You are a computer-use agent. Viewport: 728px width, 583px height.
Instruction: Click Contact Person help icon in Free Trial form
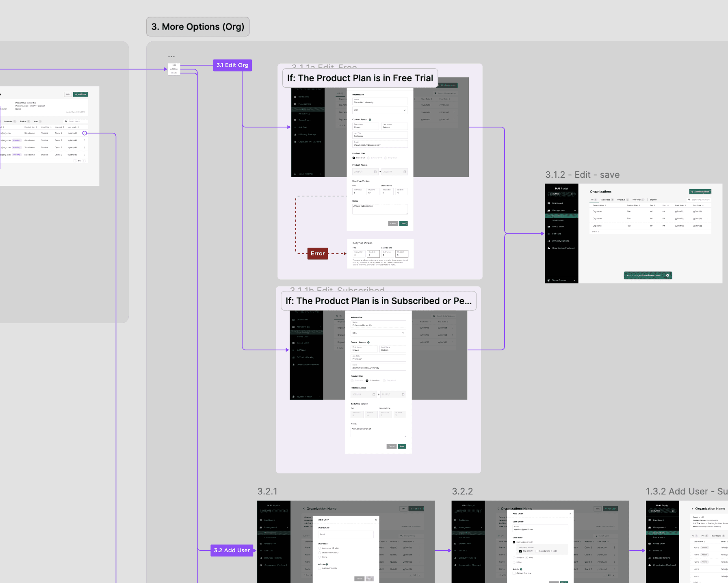coord(370,120)
